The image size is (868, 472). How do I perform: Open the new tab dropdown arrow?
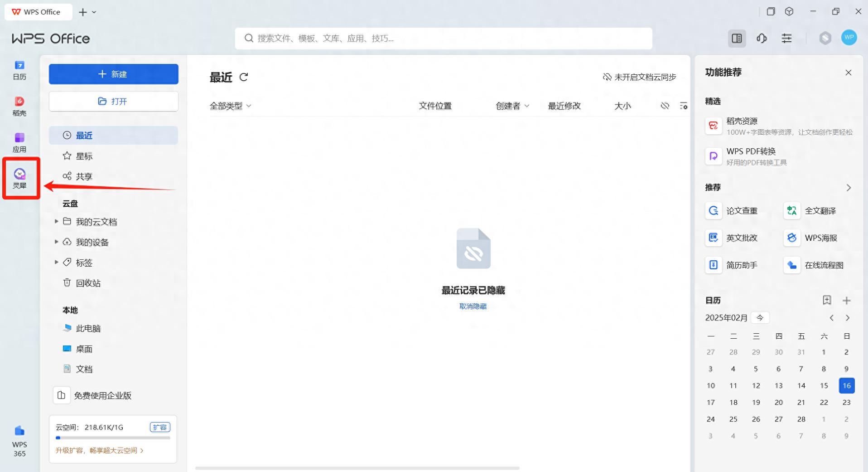coord(94,12)
